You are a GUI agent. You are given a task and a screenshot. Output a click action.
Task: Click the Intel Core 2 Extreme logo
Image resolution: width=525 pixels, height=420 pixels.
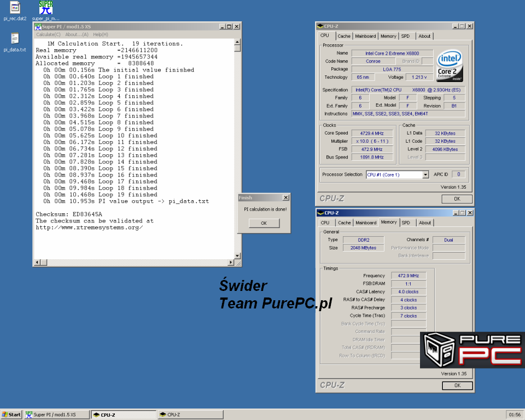(450, 66)
